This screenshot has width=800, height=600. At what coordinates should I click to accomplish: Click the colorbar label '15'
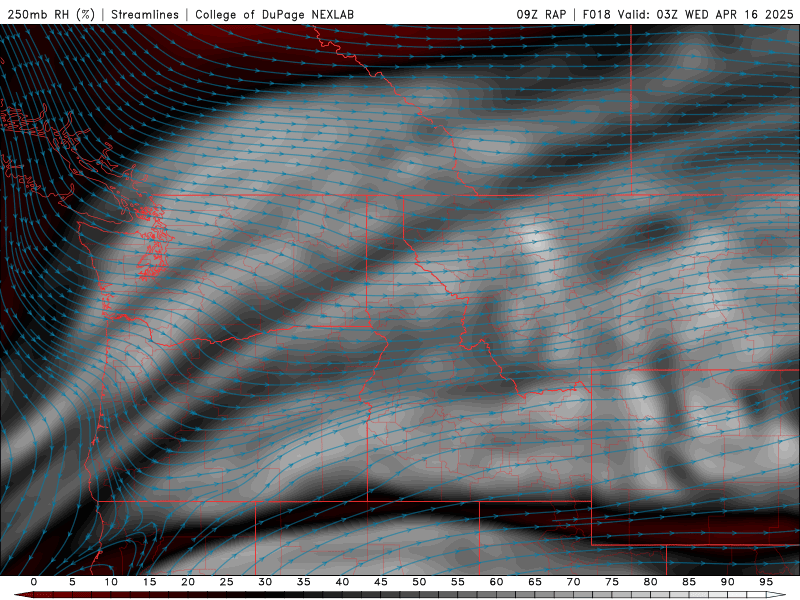click(149, 582)
